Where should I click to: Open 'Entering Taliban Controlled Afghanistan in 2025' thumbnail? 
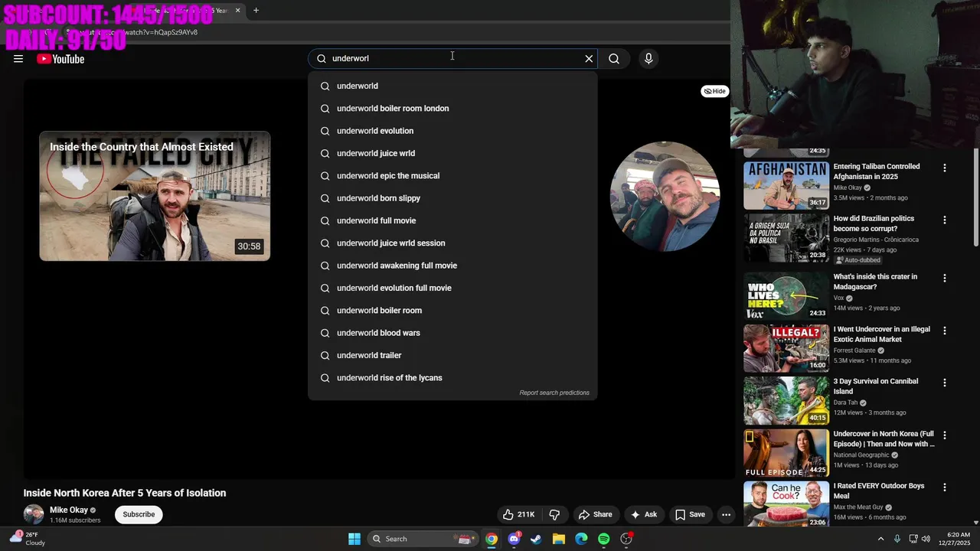click(786, 185)
